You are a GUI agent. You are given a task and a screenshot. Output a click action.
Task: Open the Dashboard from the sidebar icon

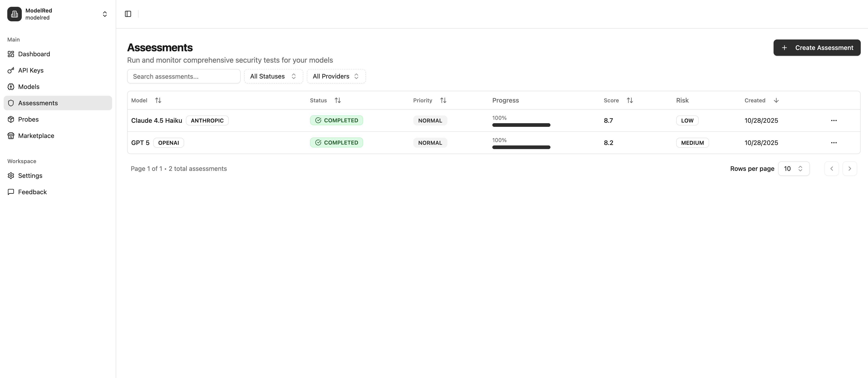(11, 54)
